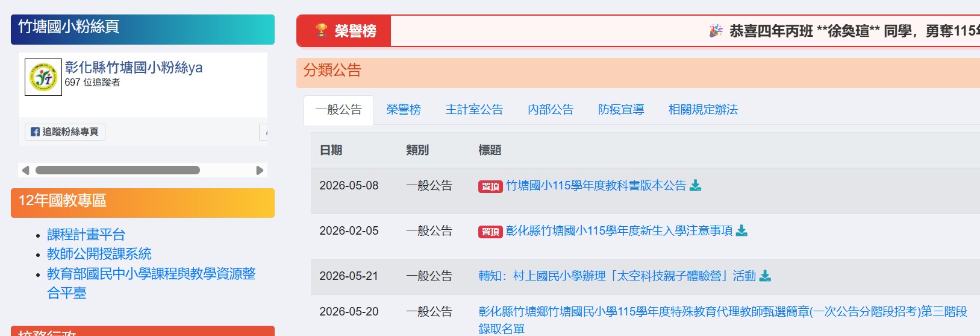Download attachment for 太空科技親子體驗營 announcement
Screen dimensions: 980x336
click(765, 276)
